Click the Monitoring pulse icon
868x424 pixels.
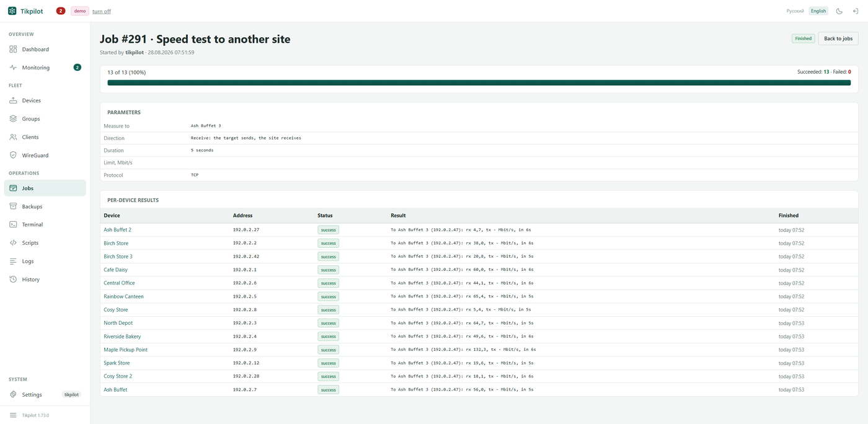click(x=13, y=68)
